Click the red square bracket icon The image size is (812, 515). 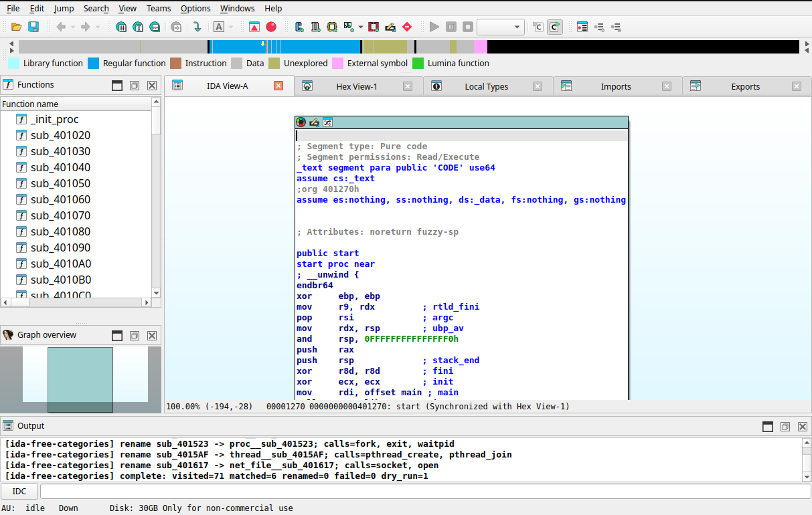point(374,27)
